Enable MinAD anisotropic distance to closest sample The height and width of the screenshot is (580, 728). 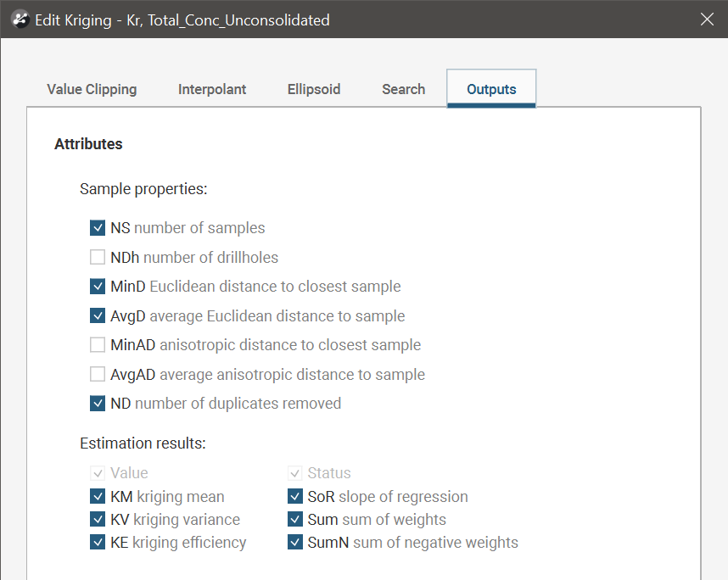click(x=98, y=345)
